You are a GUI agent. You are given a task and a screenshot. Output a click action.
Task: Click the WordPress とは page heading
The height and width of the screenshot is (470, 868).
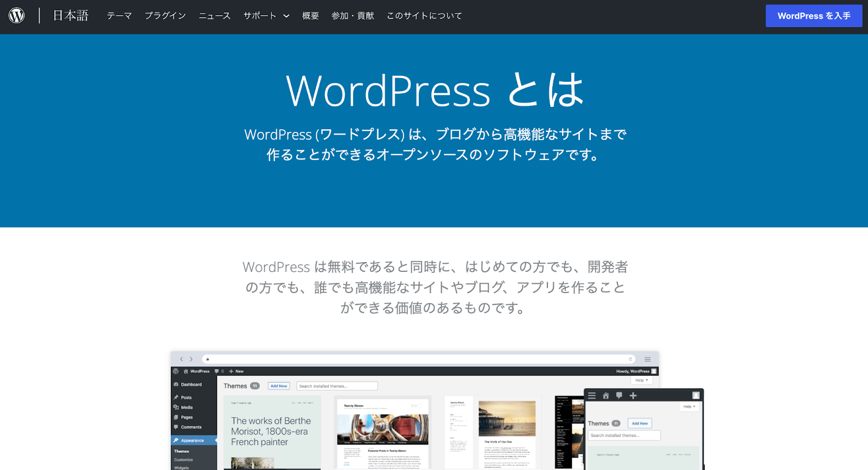click(435, 90)
